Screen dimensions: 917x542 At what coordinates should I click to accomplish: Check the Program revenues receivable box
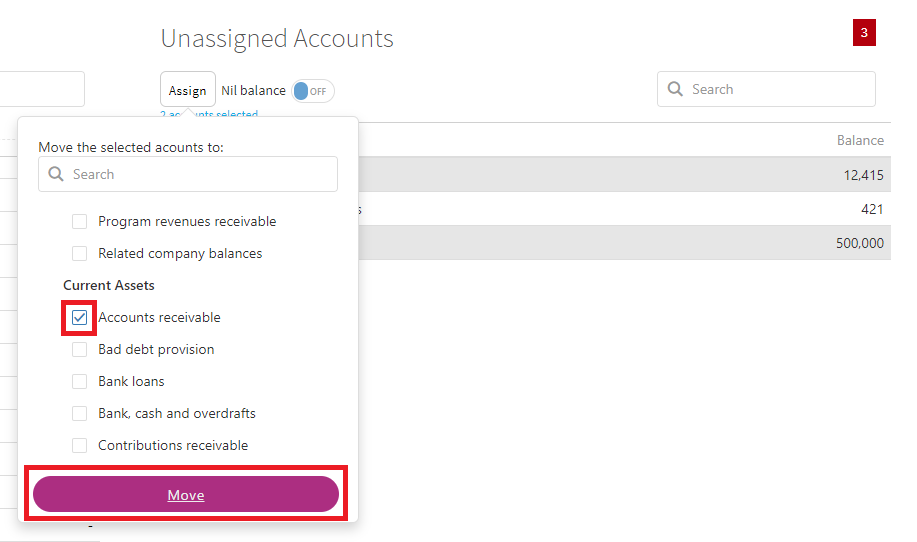(80, 222)
